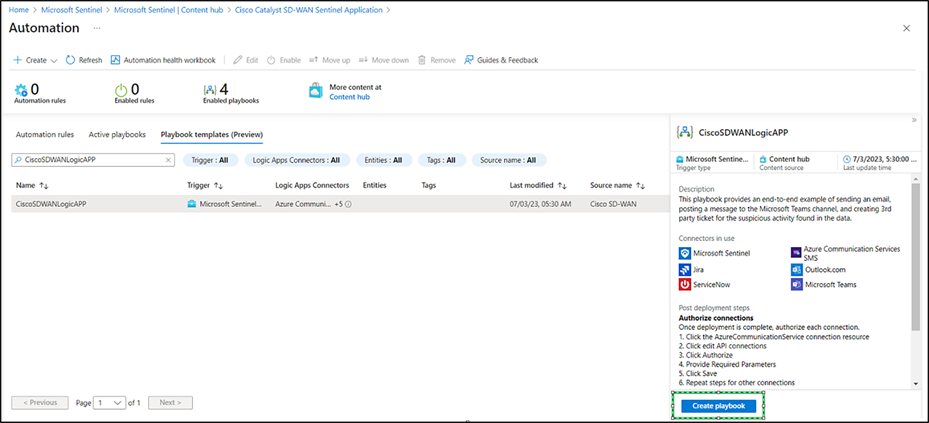Sort by Last modified column
929x423 pixels.
click(537, 185)
